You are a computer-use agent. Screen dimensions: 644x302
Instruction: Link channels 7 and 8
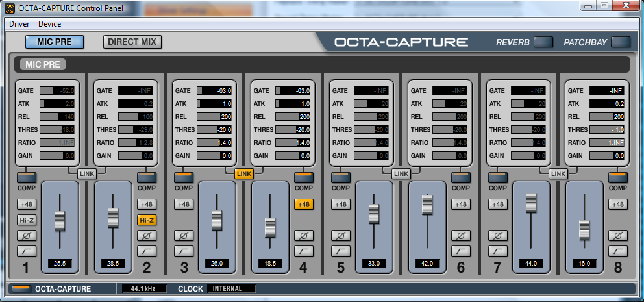(x=558, y=173)
